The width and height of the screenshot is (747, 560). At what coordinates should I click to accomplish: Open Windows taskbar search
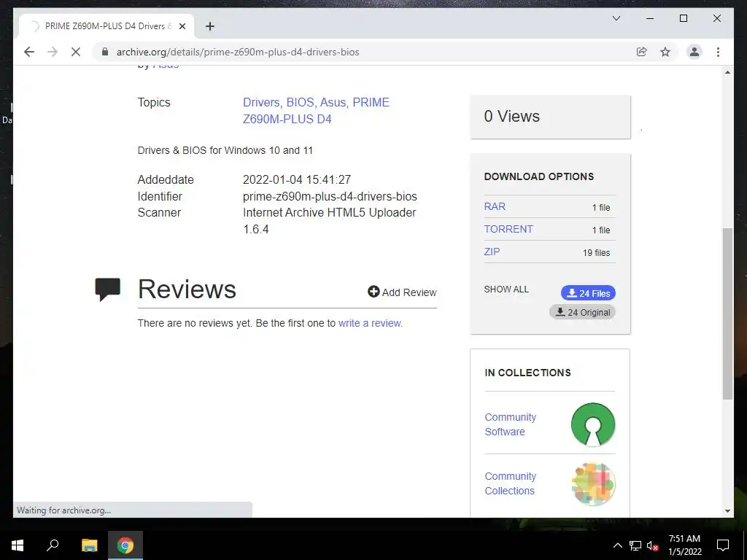tap(53, 545)
